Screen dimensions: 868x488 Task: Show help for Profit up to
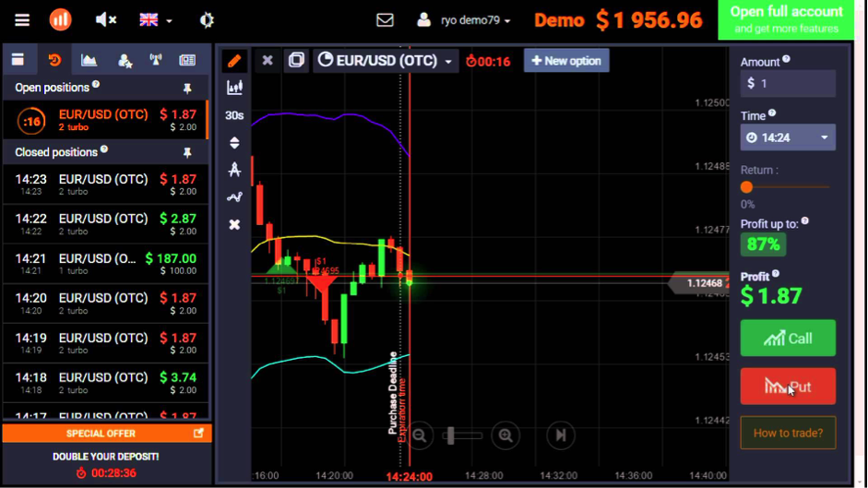click(805, 221)
